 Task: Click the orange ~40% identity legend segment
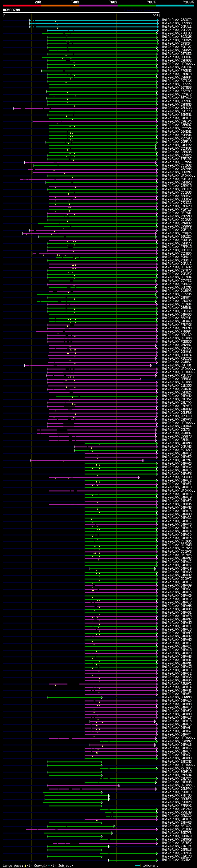61,6
